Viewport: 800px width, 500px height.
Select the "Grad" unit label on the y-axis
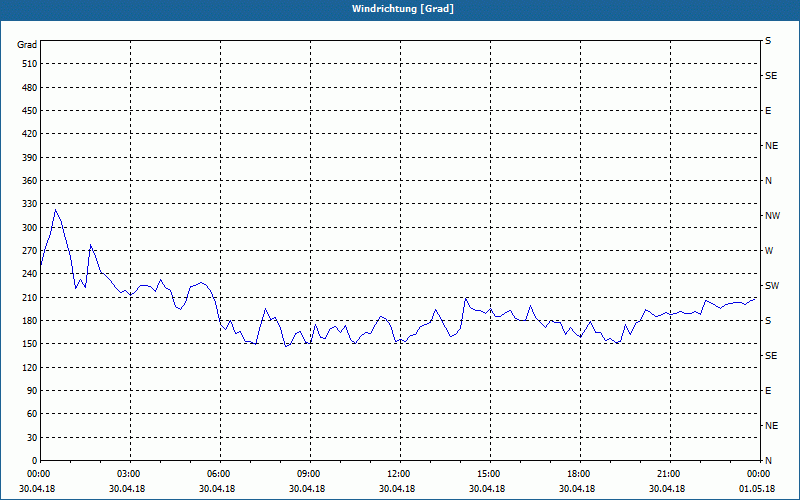(27, 45)
